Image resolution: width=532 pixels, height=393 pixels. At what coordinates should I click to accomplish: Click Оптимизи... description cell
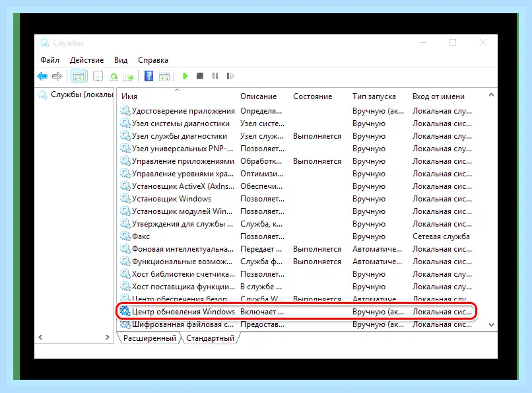tap(261, 174)
